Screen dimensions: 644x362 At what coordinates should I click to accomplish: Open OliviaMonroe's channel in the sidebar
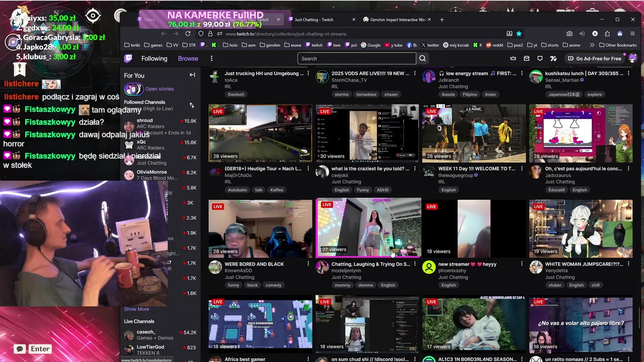(x=161, y=175)
